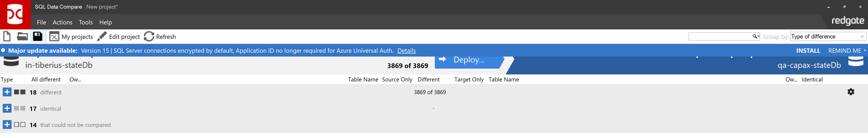Expand the 14 could not be compared group
Screen dimensions: 868x138
pyautogui.click(x=7, y=124)
